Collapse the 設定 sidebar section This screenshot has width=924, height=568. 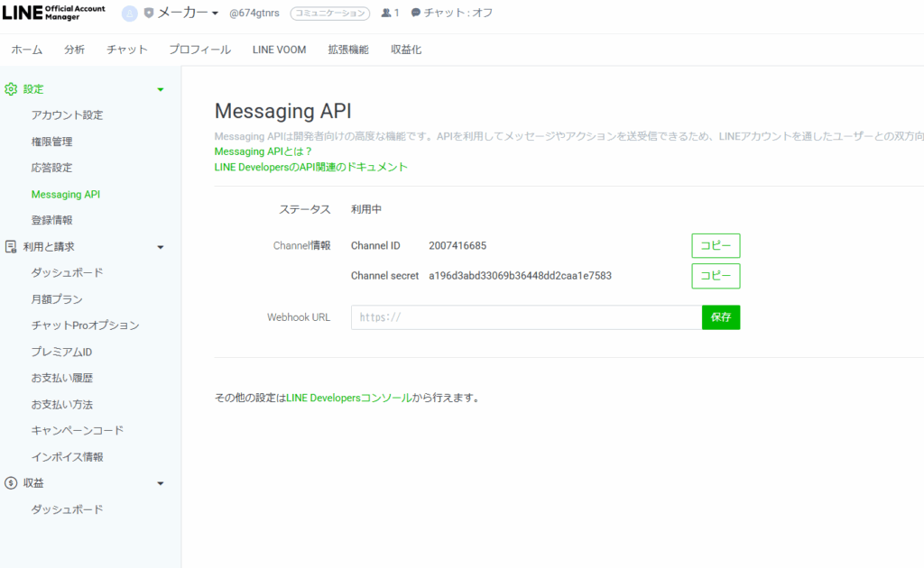click(x=161, y=89)
